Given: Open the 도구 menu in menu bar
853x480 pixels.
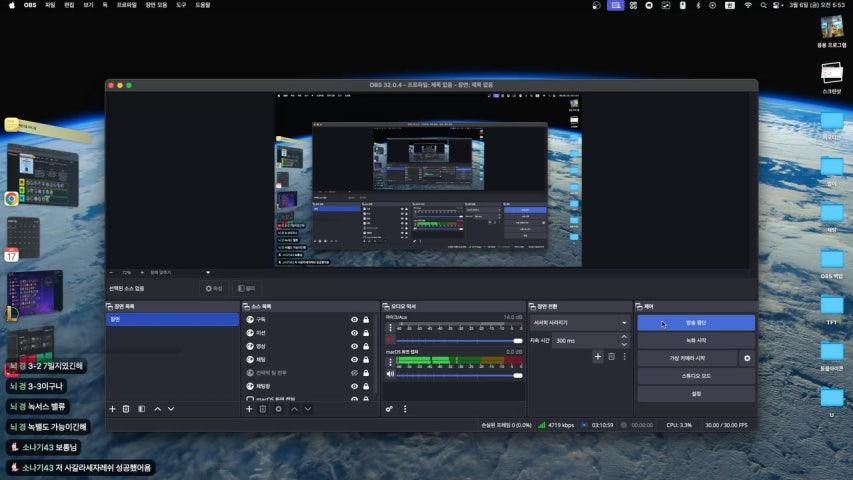Looking at the screenshot, I should tap(181, 5).
